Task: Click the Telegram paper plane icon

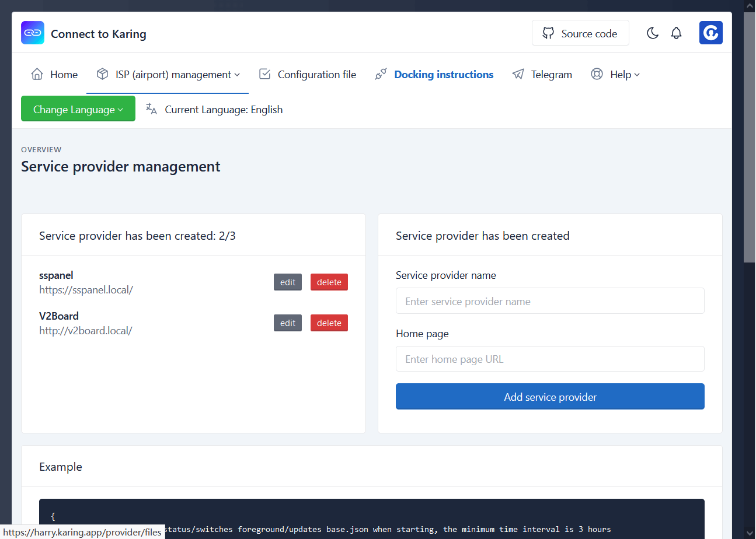Action: (x=518, y=75)
